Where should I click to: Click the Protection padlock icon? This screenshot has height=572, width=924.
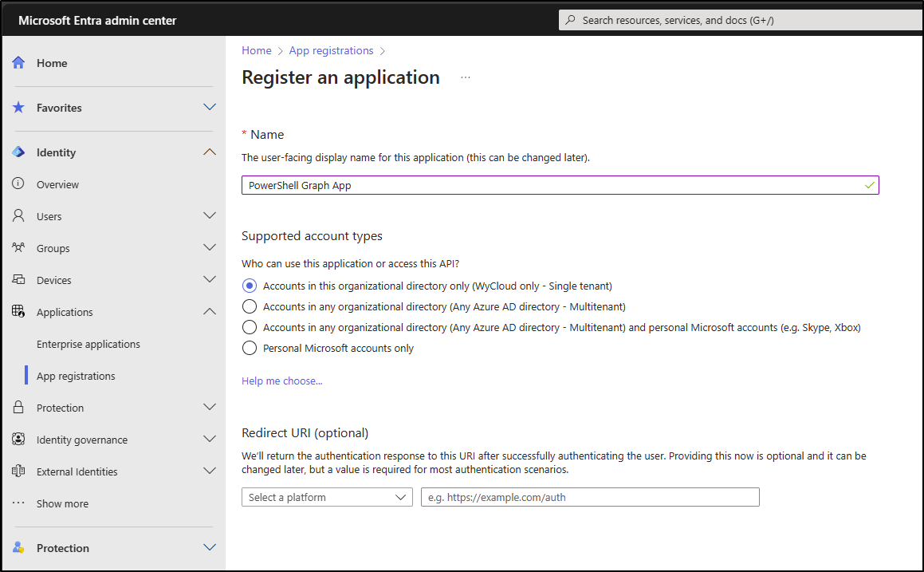19,408
